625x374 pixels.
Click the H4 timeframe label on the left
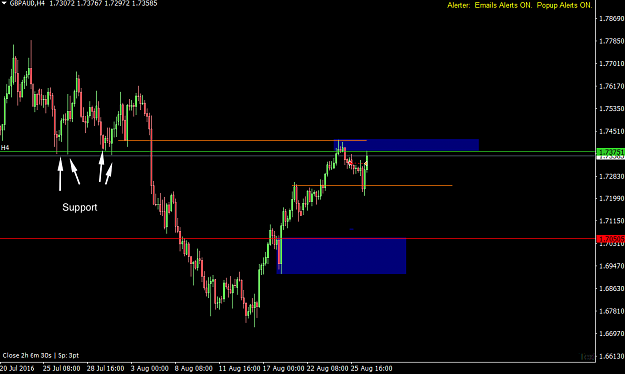tap(5, 148)
